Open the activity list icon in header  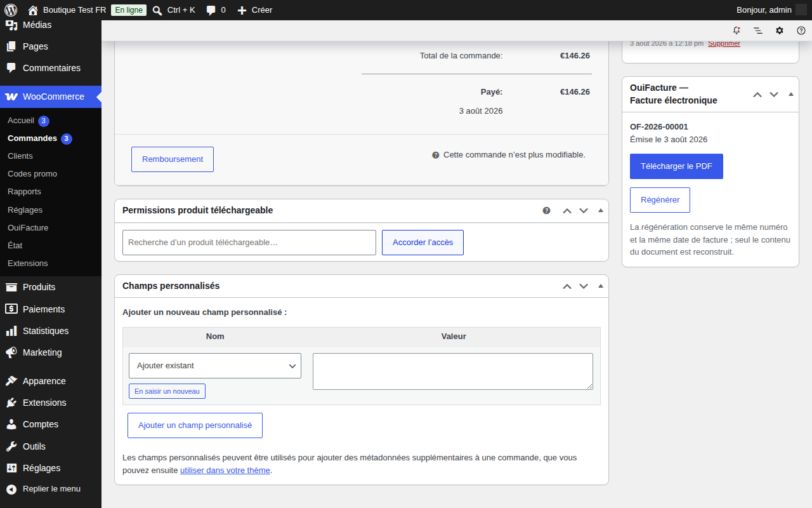click(758, 30)
